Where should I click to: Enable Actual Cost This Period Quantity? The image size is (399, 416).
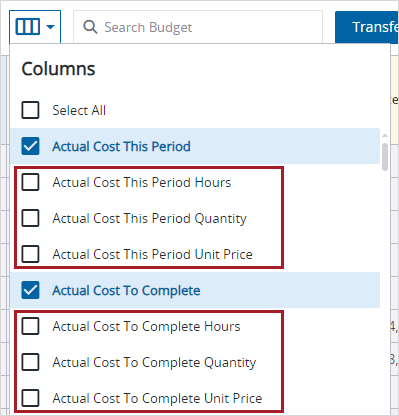(x=30, y=218)
